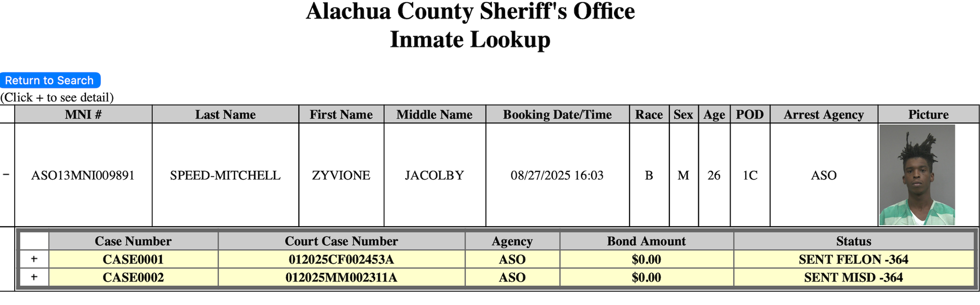
Task: Click the booking date 08/27/2025 16:03 cell
Action: [557, 175]
